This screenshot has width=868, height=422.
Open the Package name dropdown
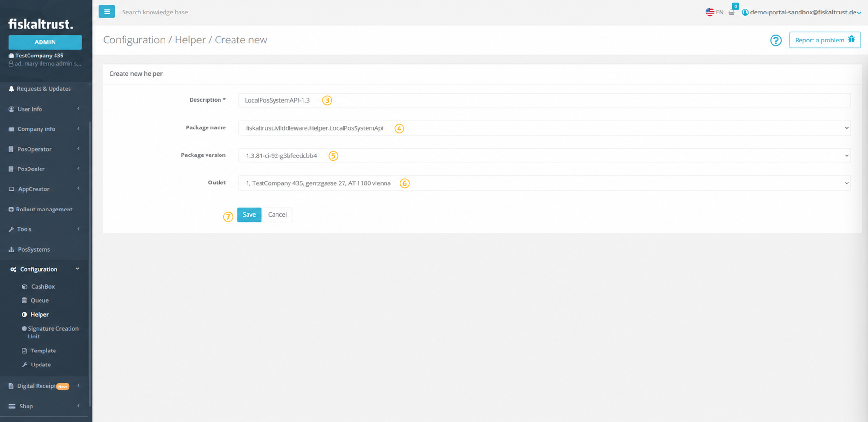click(544, 128)
